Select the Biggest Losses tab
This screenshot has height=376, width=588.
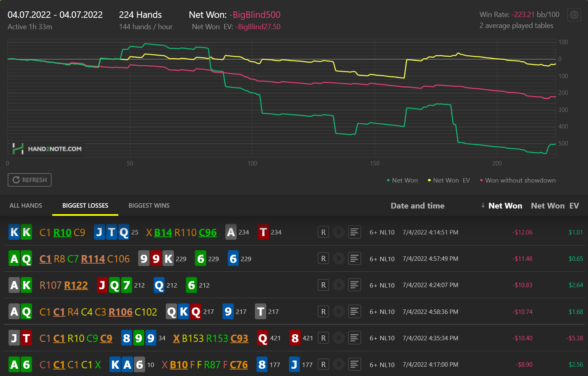point(85,206)
